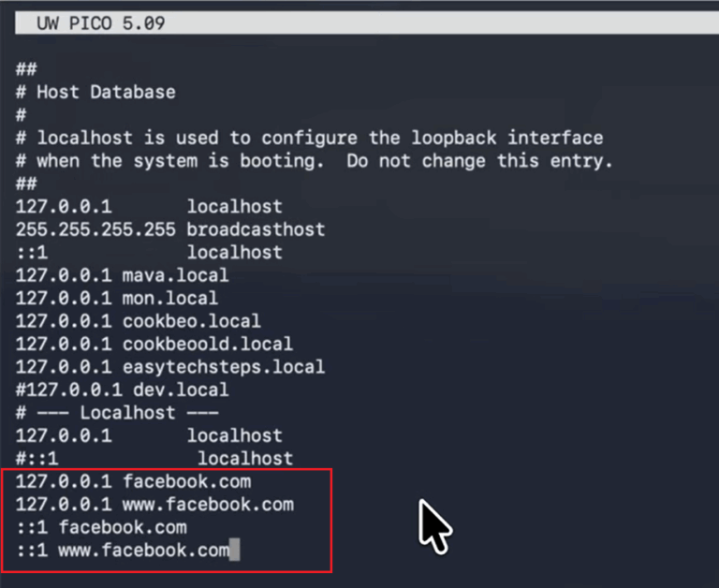719x588 pixels.
Task: Place cursor on 'loopback interface' comment line
Action: tap(309, 139)
